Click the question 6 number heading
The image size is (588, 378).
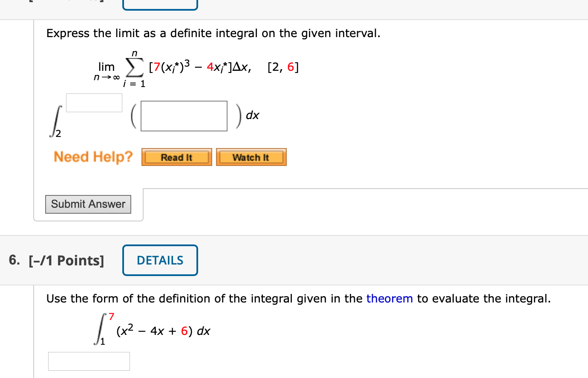[x=13, y=260]
